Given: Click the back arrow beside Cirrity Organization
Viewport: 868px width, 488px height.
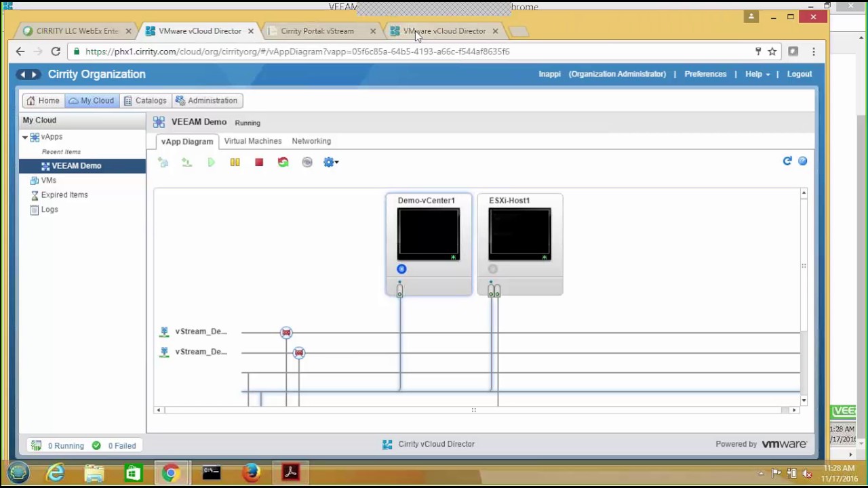Looking at the screenshot, I should point(22,75).
